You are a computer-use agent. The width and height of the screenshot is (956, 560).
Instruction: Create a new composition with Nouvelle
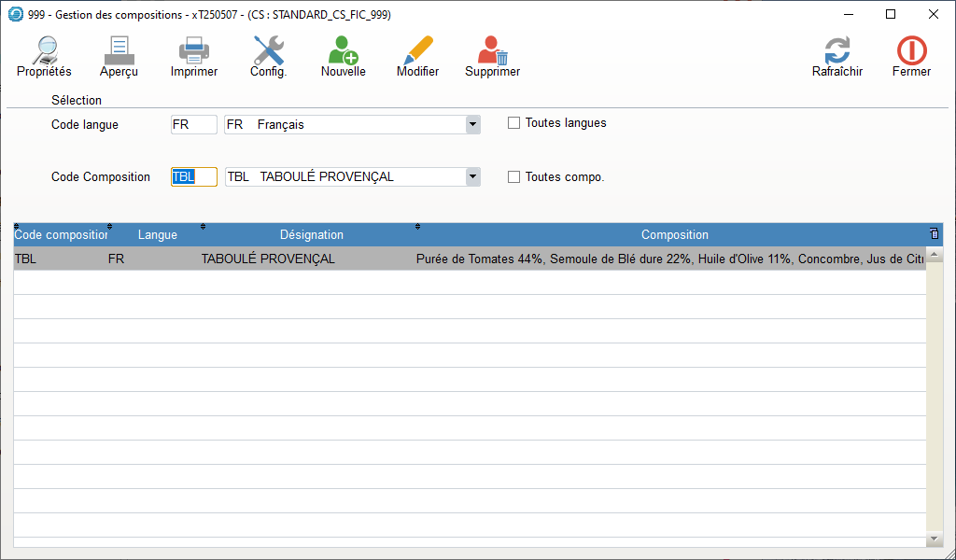[343, 50]
